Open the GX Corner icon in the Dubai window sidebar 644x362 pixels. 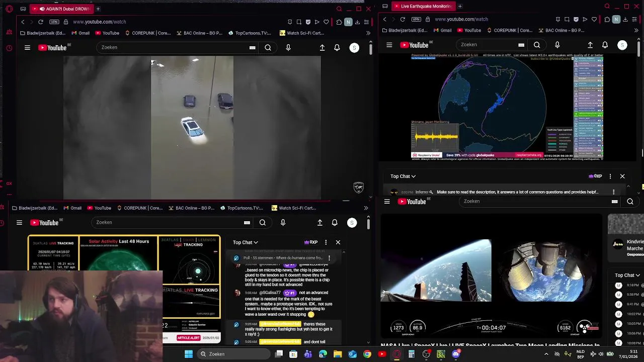pyautogui.click(x=9, y=184)
